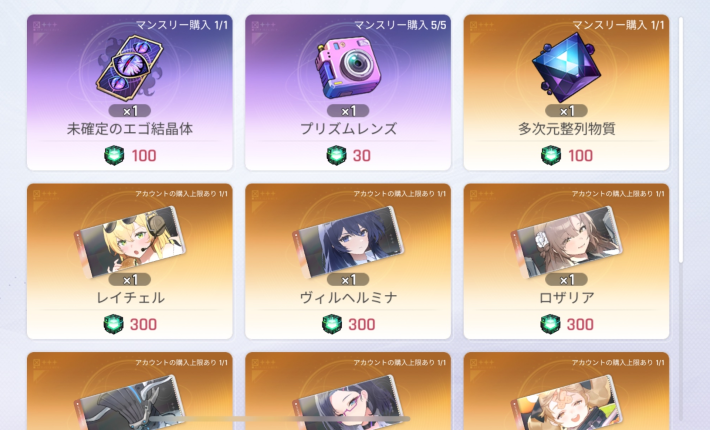
Task: Select the bottom-row dark mechanical character ticket
Action: pyautogui.click(x=130, y=403)
